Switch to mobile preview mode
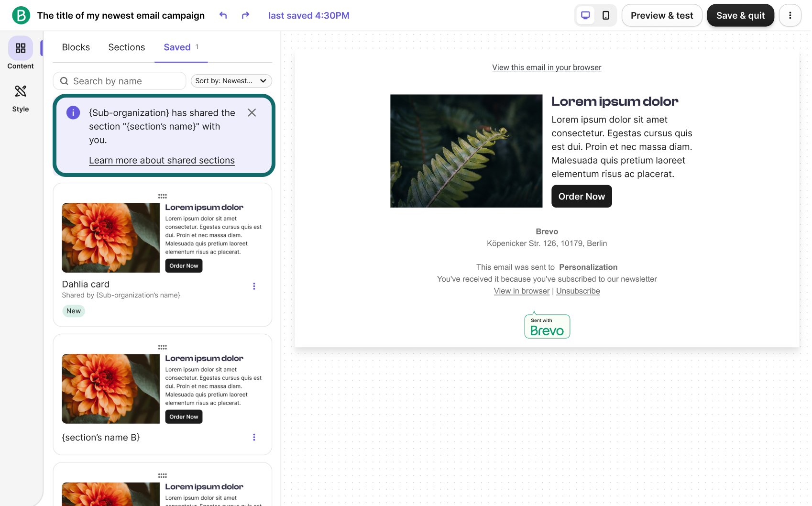This screenshot has height=506, width=812. coord(606,15)
